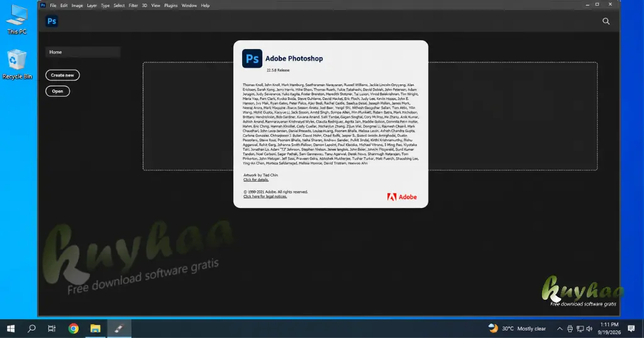Image resolution: width=644 pixels, height=338 pixels.
Task: Click the Adobe logo in About dialog
Action: click(402, 197)
